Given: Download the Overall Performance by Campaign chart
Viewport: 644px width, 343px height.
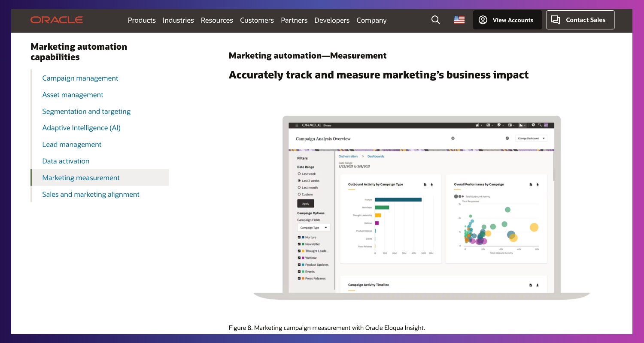Looking at the screenshot, I should [537, 185].
